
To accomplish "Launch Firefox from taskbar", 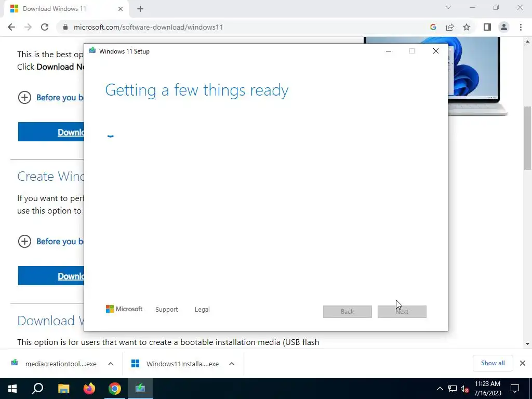I will point(89,389).
